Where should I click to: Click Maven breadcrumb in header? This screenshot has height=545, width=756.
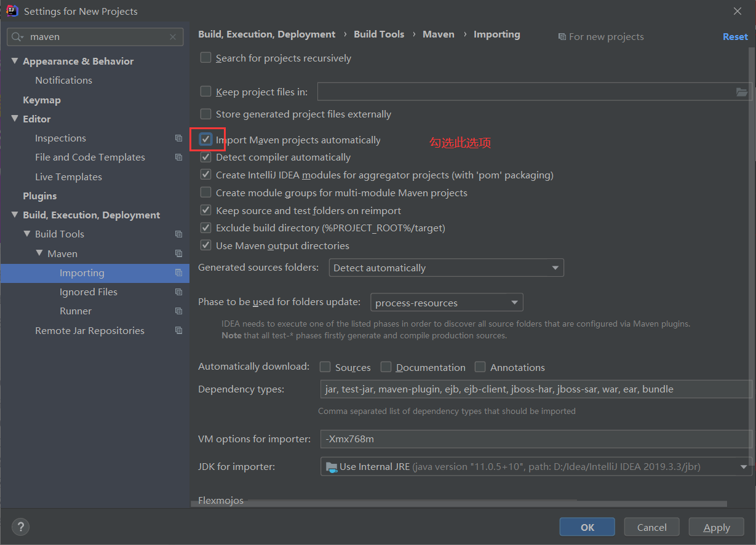click(x=439, y=34)
